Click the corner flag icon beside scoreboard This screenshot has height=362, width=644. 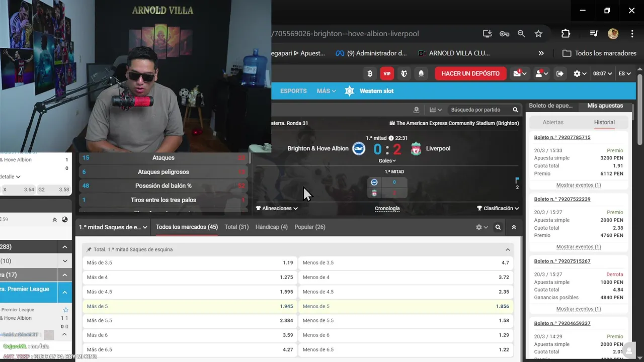517,180
